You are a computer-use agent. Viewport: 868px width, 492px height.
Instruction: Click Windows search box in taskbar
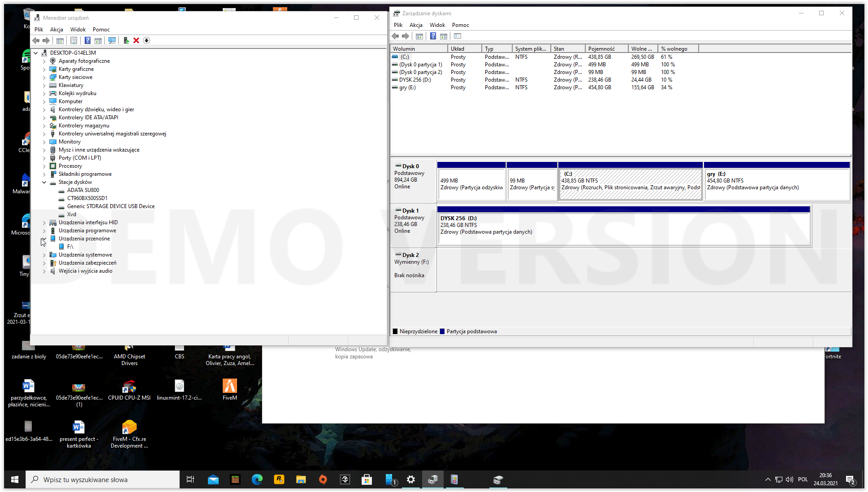[x=103, y=479]
